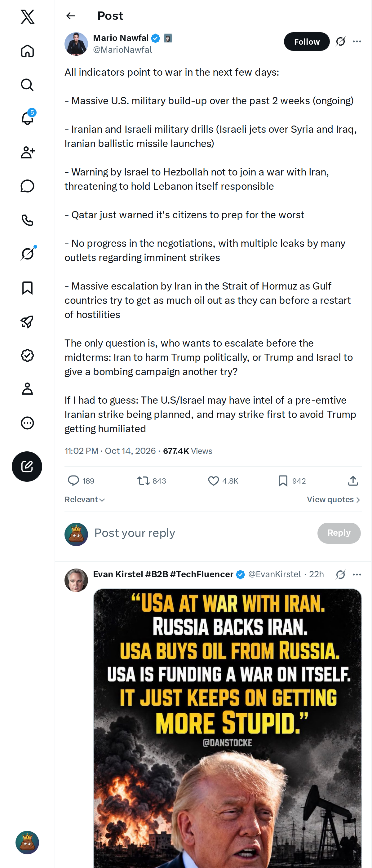The height and width of the screenshot is (868, 372).
Task: Open the X home logo
Action: point(27,16)
